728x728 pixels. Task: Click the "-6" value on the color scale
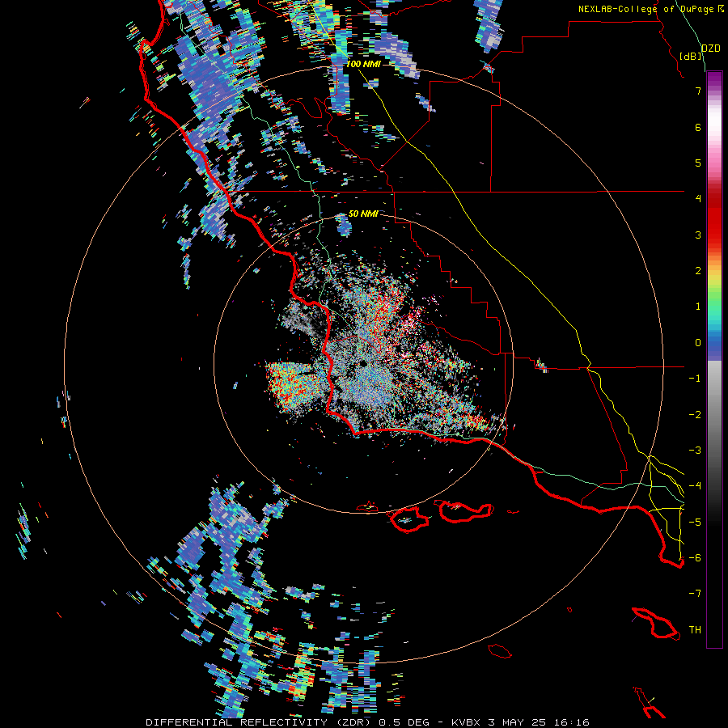(x=695, y=558)
